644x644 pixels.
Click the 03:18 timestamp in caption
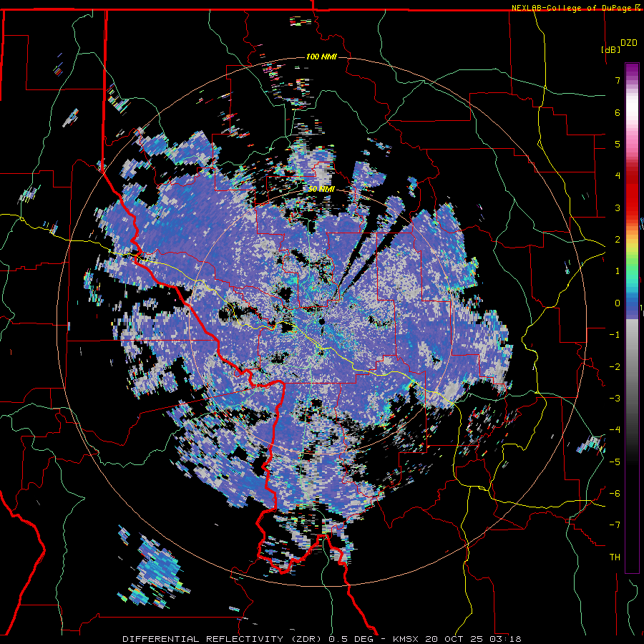click(x=507, y=639)
